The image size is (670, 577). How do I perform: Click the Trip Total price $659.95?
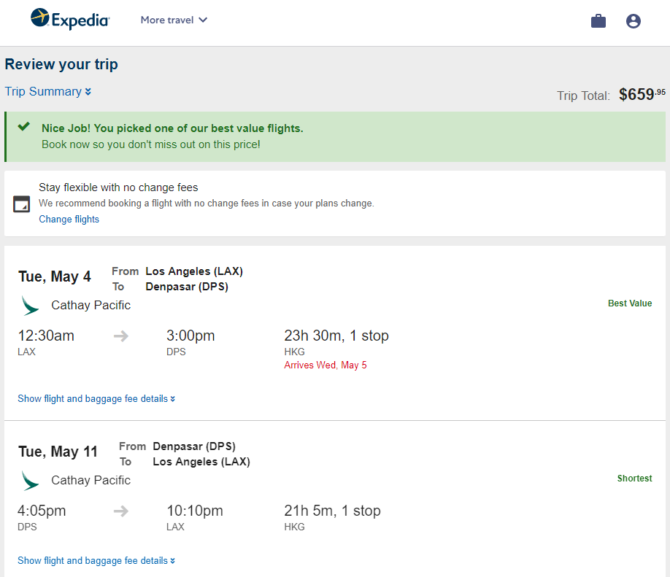pyautogui.click(x=642, y=94)
